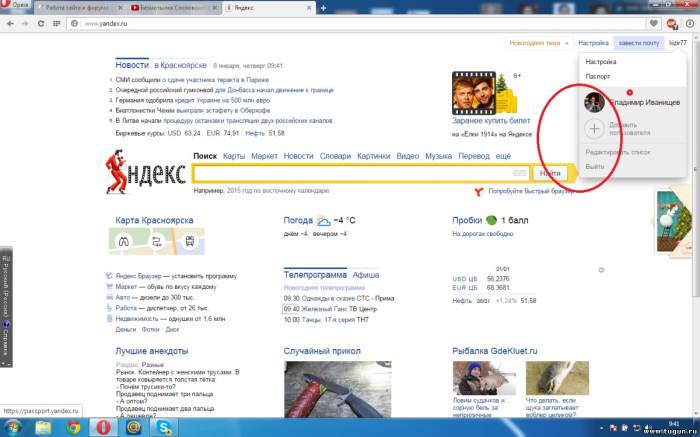Click the on-screen keyboard icon in search
The image size is (700, 437).
[520, 173]
